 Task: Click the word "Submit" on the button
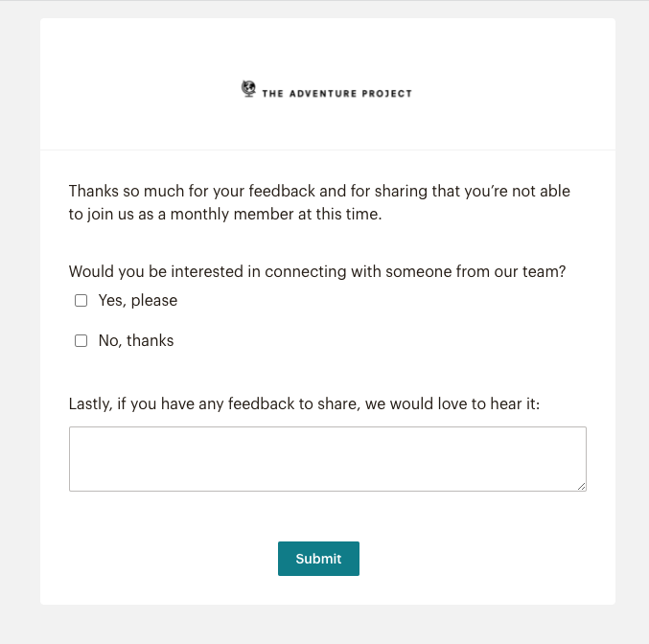click(318, 559)
